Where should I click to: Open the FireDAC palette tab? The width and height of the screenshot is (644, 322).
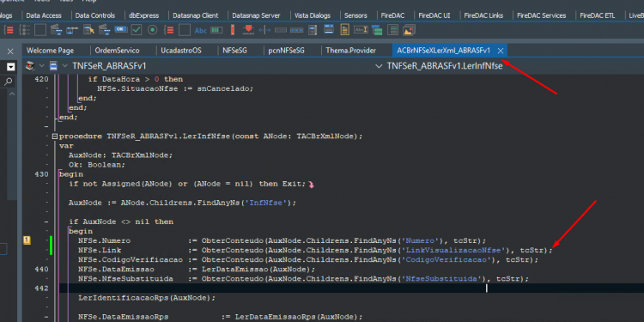point(392,15)
